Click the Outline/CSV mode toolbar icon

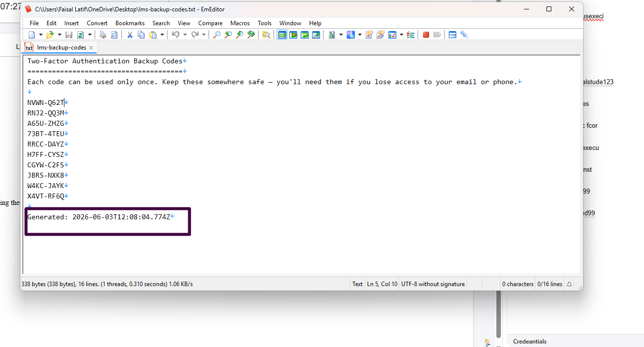coord(332,35)
